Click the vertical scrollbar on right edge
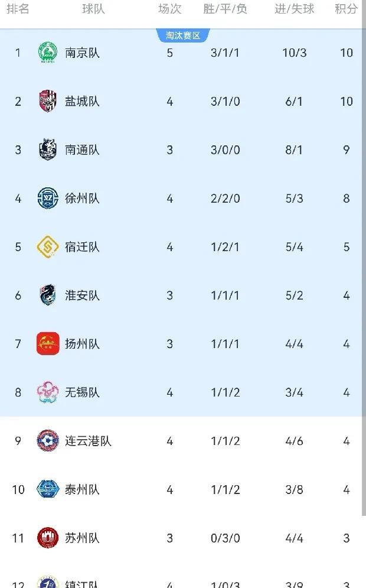The width and height of the screenshot is (366, 588). (364, 259)
